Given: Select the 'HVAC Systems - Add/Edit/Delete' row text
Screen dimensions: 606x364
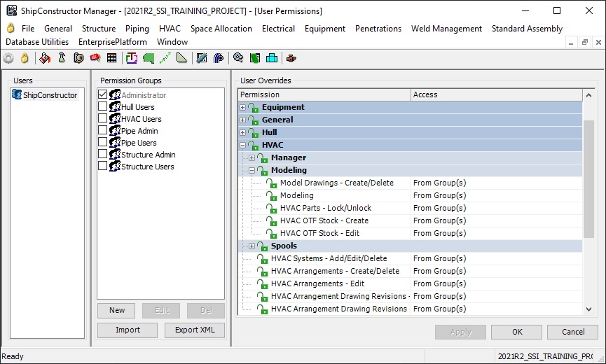Looking at the screenshot, I should [x=329, y=258].
